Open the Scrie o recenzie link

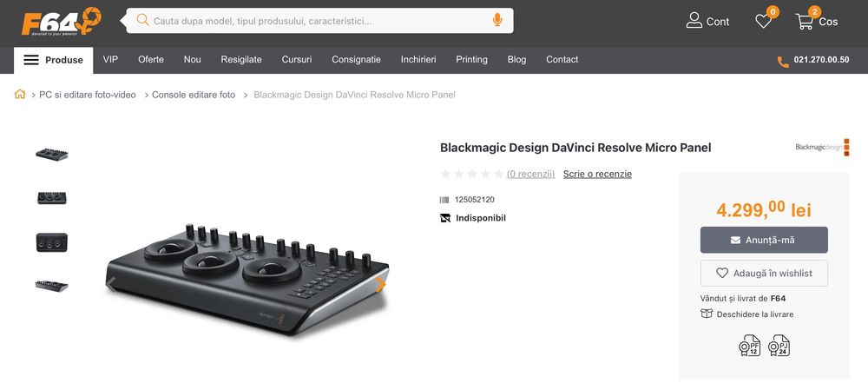point(597,174)
